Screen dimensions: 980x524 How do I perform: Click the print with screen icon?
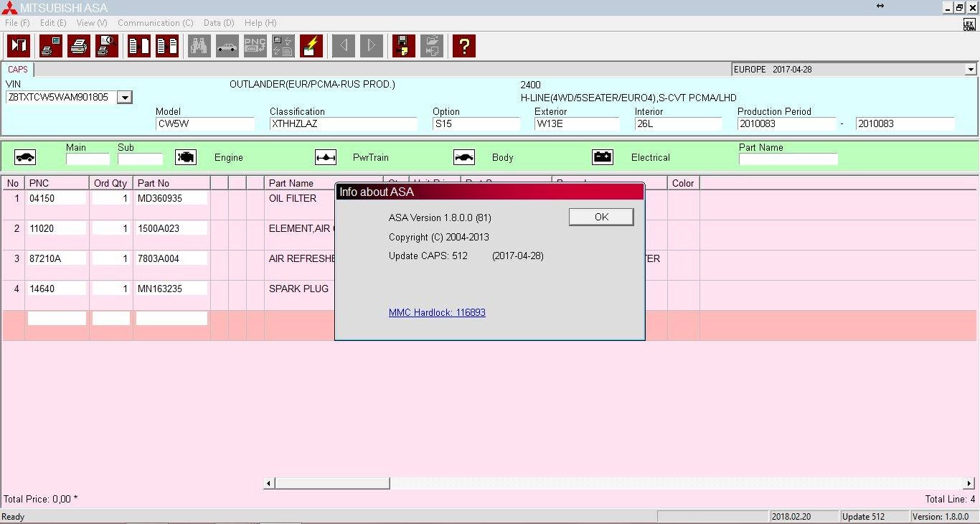click(51, 46)
